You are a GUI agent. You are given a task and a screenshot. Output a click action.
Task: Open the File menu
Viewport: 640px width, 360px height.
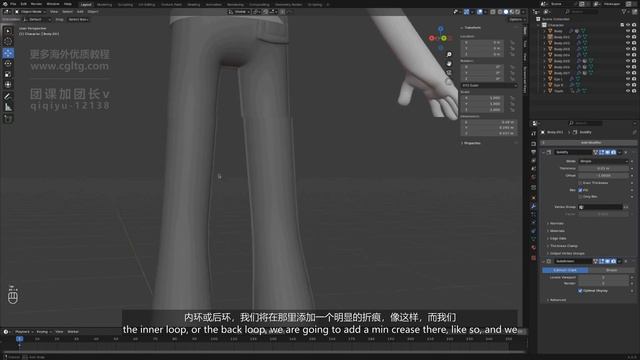click(13, 4)
